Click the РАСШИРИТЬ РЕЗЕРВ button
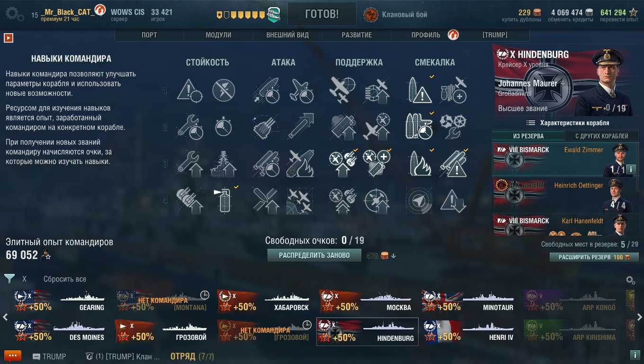Screen dimensions: 644x364 [594, 257]
